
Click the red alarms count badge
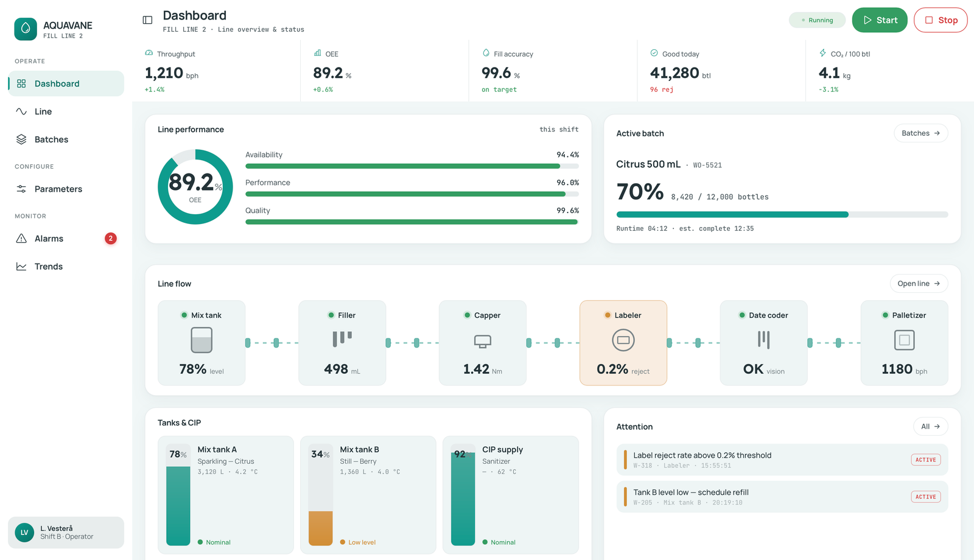click(110, 239)
